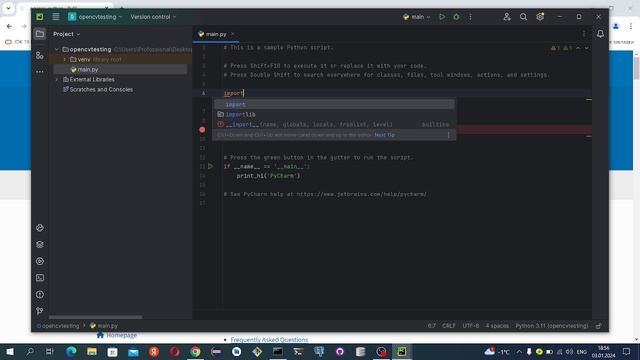Viewport: 640px width, 360px height.
Task: Click opencvtesting breadcrumb in status bar
Action: pos(58,326)
